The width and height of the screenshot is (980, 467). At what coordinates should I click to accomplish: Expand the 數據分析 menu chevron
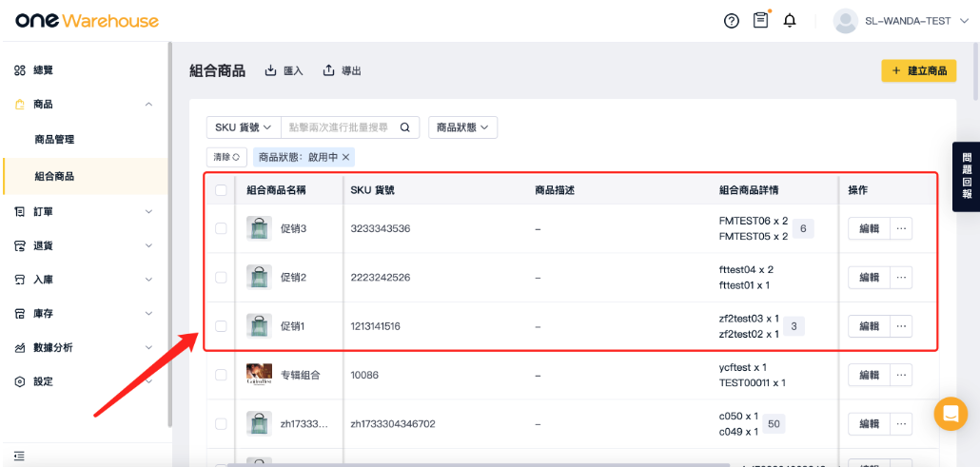pos(148,347)
